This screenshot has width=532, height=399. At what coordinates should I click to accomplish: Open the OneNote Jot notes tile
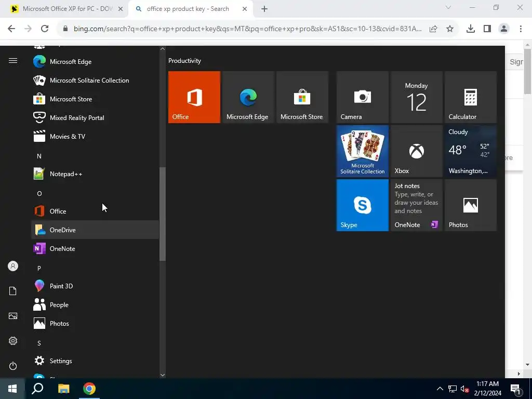pos(416,205)
